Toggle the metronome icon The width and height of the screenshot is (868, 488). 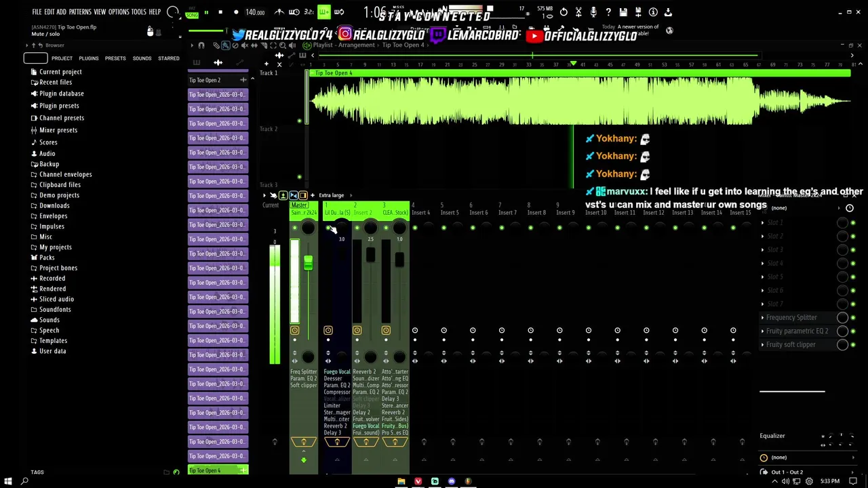click(279, 12)
